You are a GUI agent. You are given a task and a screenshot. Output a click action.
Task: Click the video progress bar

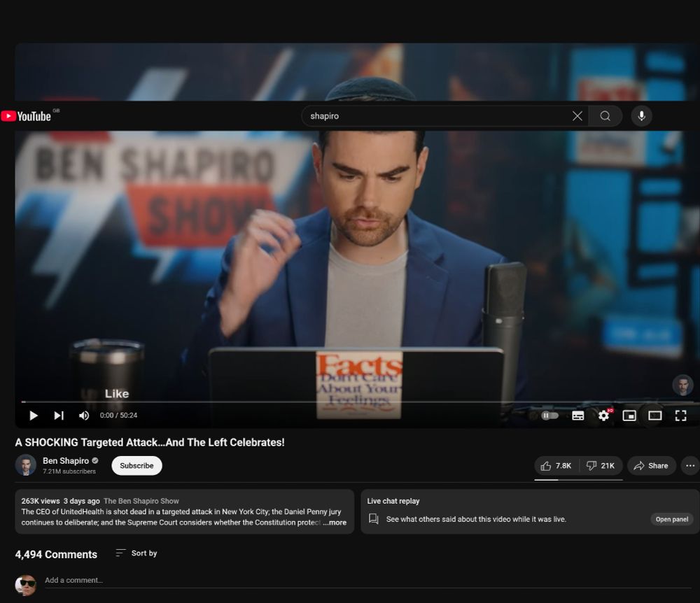pos(357,402)
